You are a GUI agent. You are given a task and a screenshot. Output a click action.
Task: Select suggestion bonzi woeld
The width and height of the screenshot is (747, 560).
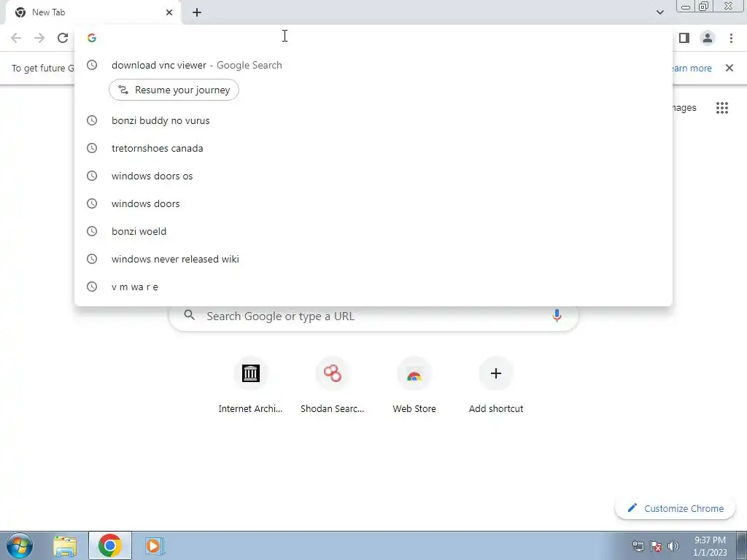pos(373,231)
